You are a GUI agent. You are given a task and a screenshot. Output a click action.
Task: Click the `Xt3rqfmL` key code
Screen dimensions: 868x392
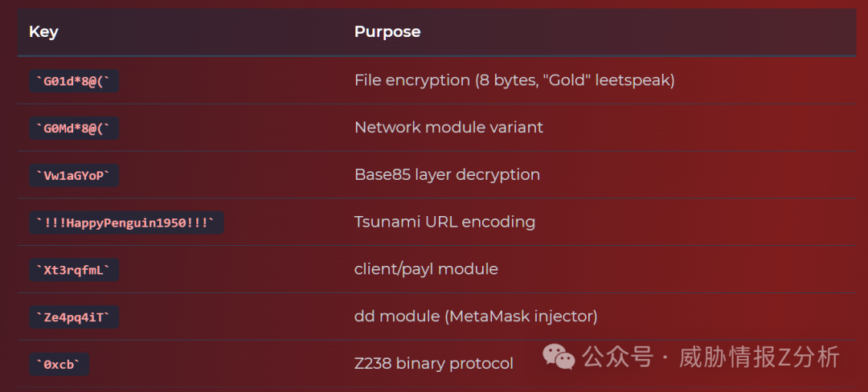click(x=74, y=270)
